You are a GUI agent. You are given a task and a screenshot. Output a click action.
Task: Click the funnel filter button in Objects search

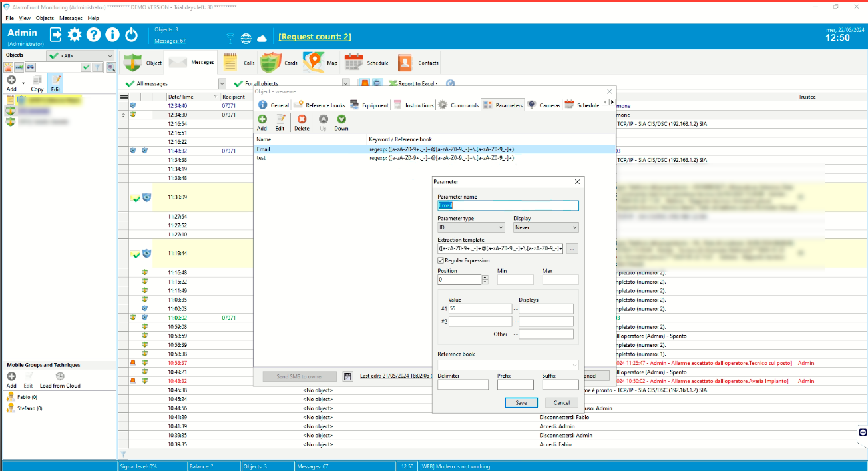pyautogui.click(x=97, y=67)
